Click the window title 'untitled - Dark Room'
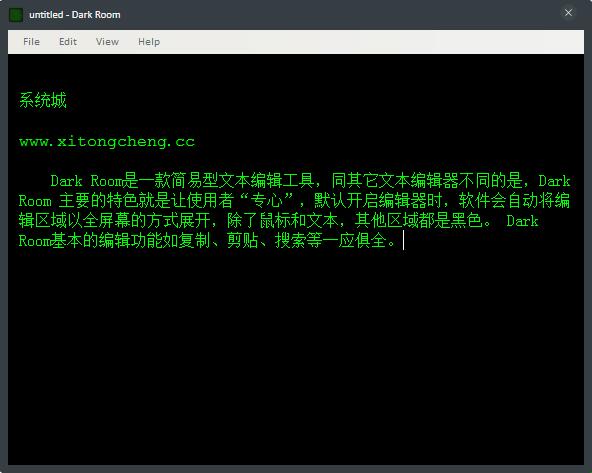Image resolution: width=592 pixels, height=473 pixels. pos(75,15)
